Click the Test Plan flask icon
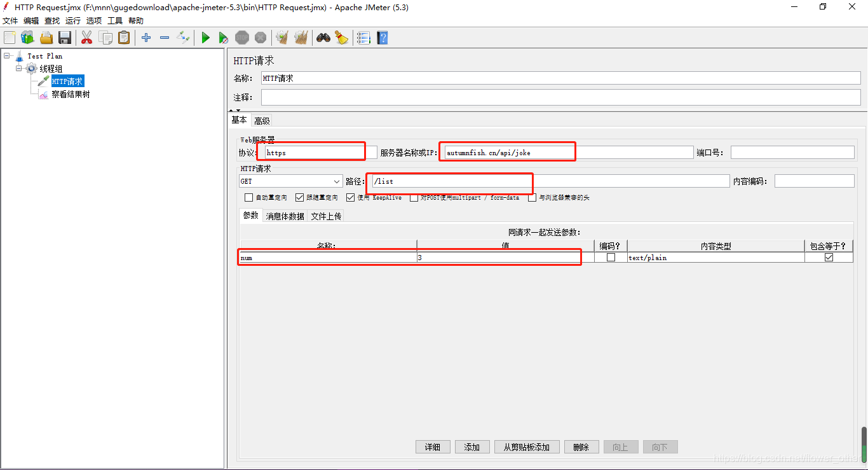 tap(19, 56)
